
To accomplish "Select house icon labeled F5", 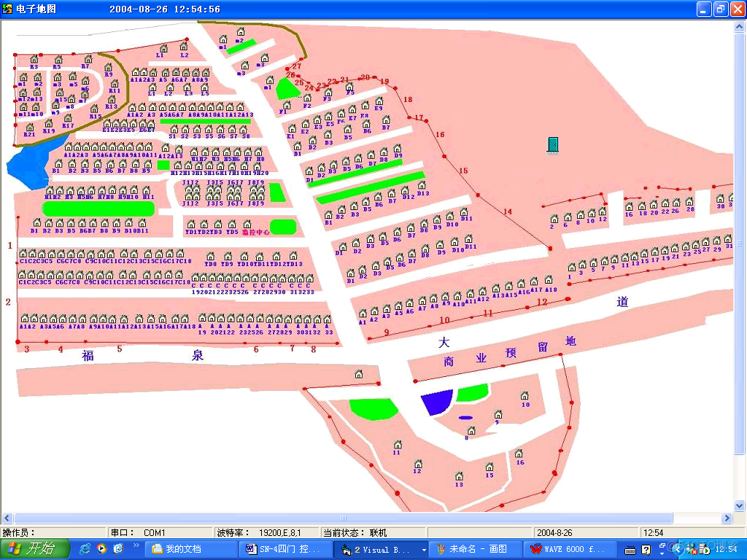I will coord(349,87).
